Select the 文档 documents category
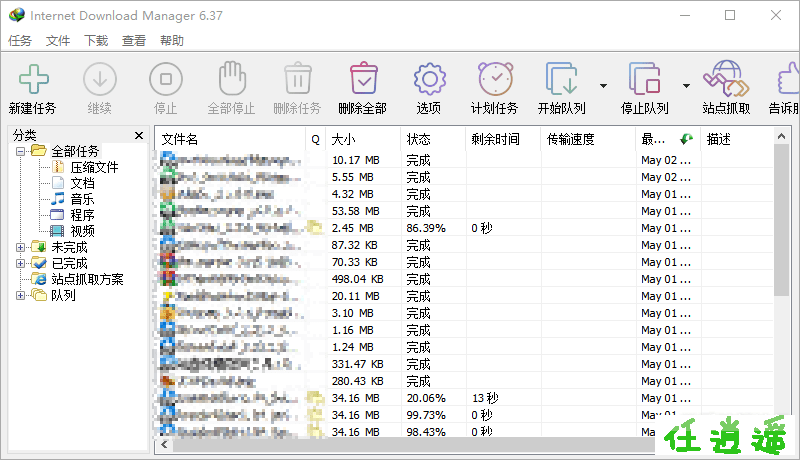The image size is (800, 460). tap(82, 183)
